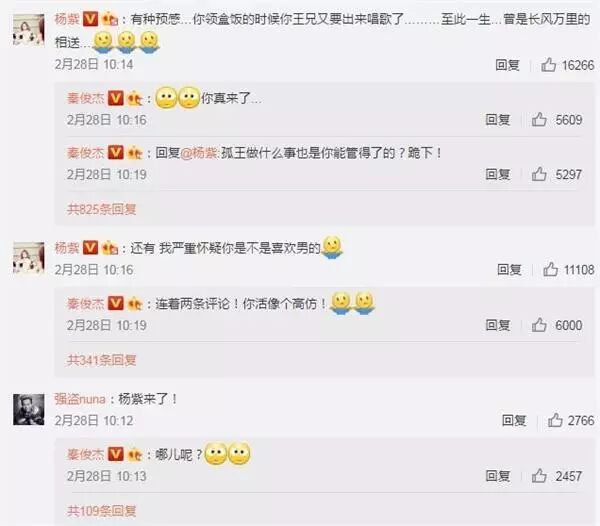
Task: Open 秦俊杰's profile from the 你真来了 reply
Action: point(85,98)
